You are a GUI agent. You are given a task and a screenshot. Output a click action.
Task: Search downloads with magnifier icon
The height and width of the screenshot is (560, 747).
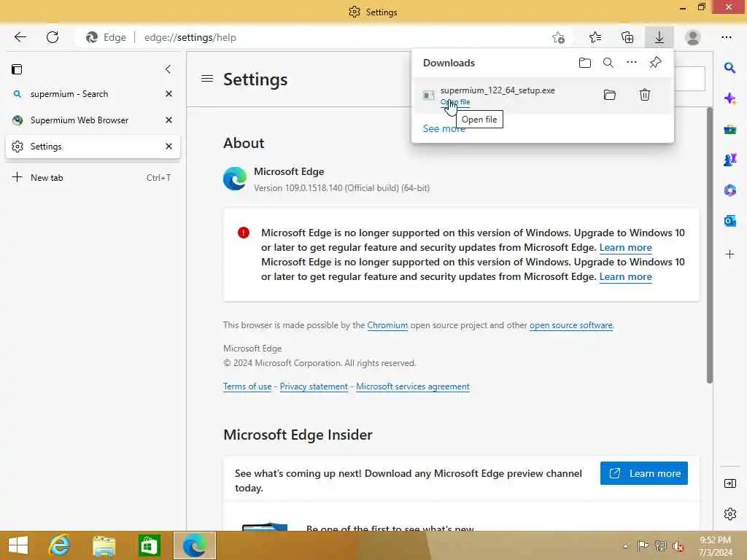pyautogui.click(x=608, y=63)
